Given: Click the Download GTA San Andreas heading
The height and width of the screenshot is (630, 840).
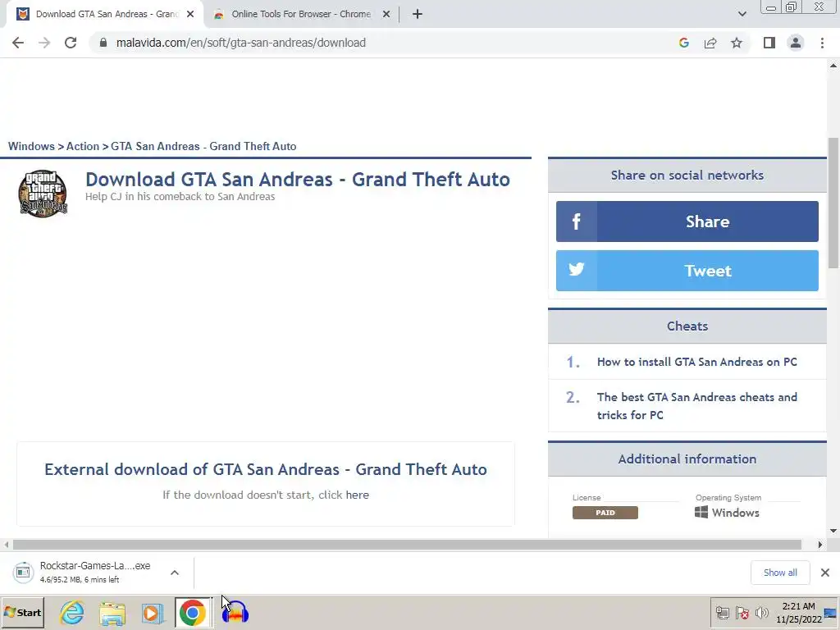Looking at the screenshot, I should 297,180.
